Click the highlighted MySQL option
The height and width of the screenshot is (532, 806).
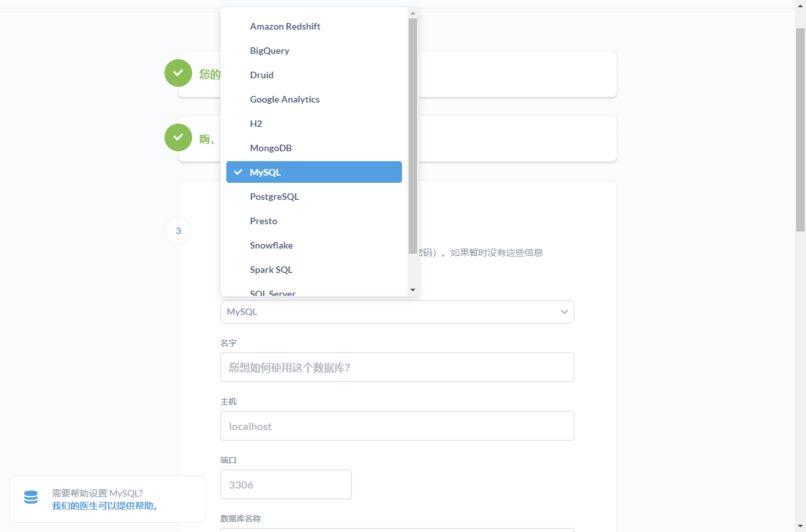tap(314, 172)
